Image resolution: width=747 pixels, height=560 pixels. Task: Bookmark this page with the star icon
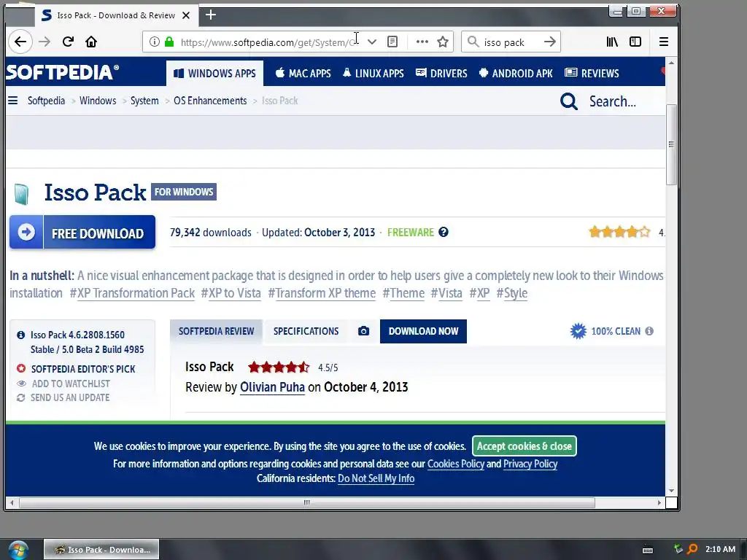tap(443, 42)
